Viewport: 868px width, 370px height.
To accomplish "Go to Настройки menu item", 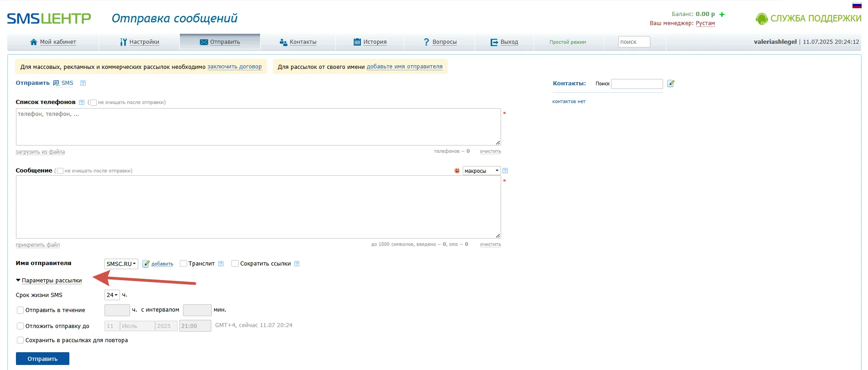I will coord(139,42).
